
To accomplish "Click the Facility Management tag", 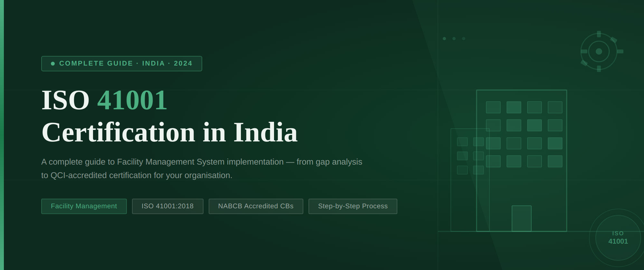I will (x=84, y=206).
